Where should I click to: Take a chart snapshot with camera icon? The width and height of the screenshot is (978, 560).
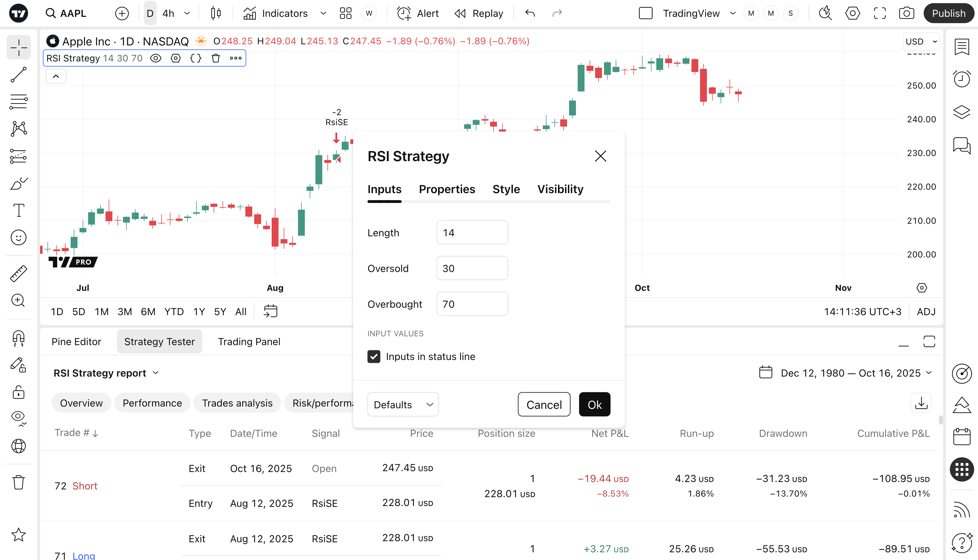click(907, 13)
